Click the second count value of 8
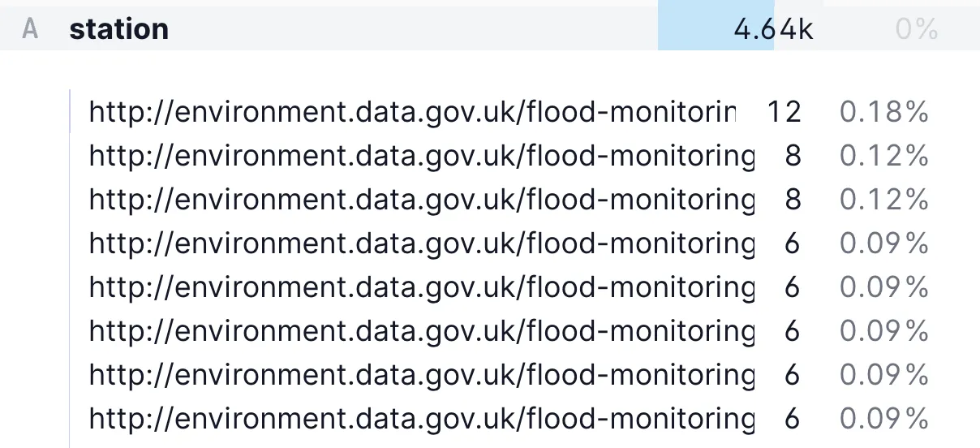The width and height of the screenshot is (980, 448). coord(793,200)
